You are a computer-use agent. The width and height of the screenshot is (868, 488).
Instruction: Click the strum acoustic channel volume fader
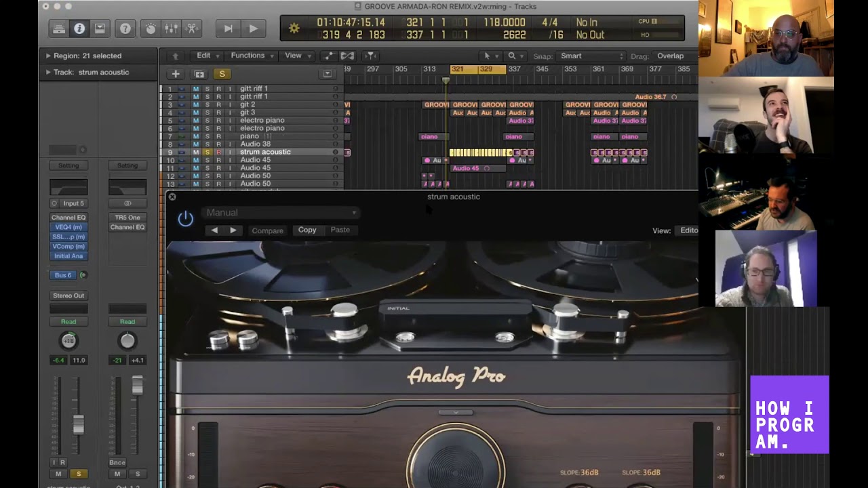pyautogui.click(x=79, y=424)
